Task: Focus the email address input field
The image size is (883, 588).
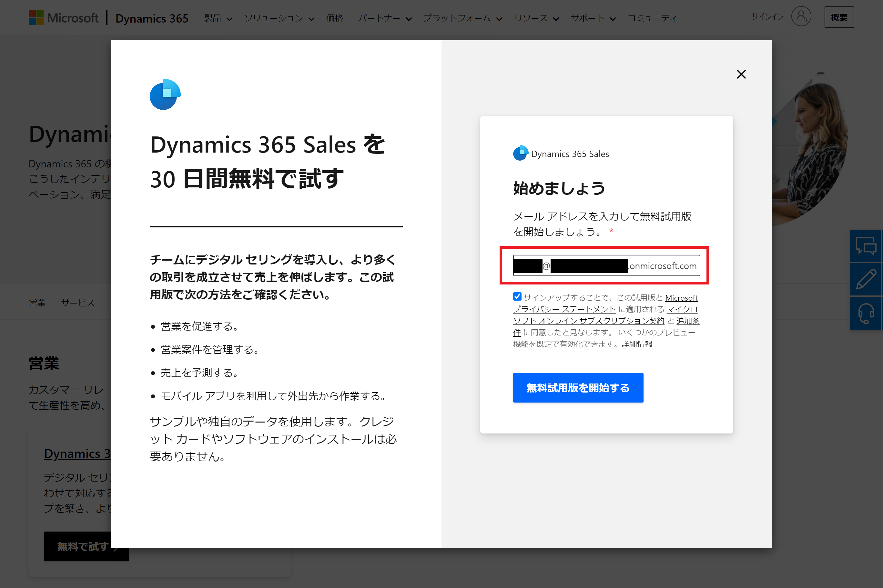Action: point(606,265)
